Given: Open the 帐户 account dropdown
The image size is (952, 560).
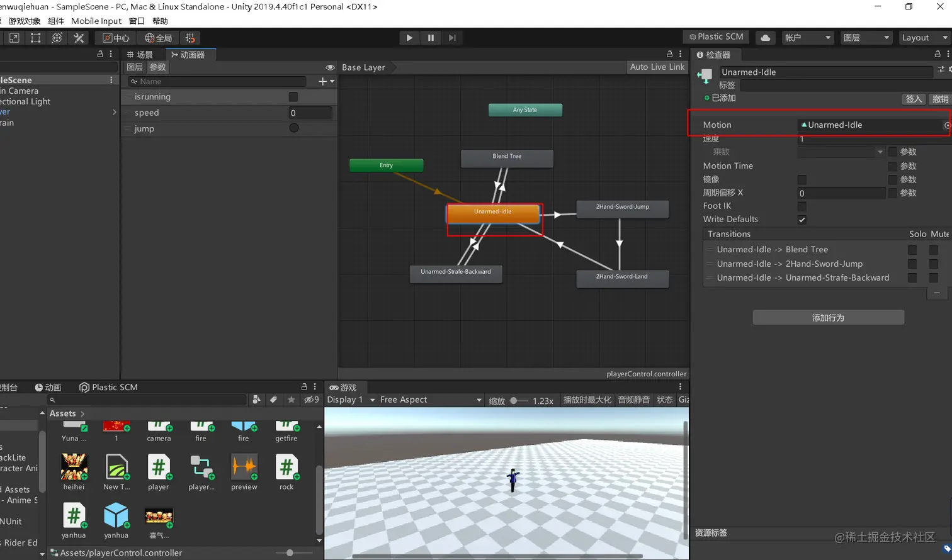Looking at the screenshot, I should (807, 38).
